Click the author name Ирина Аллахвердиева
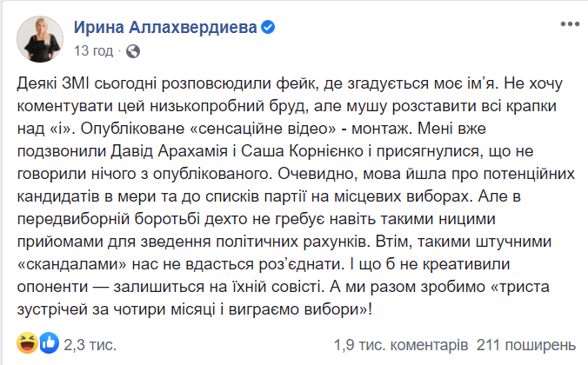 [x=165, y=27]
